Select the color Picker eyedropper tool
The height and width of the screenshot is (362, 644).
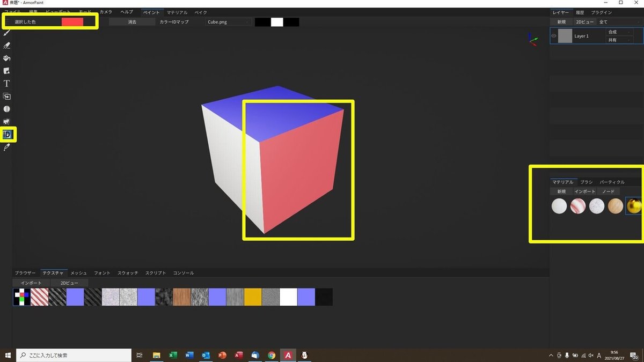(7, 147)
